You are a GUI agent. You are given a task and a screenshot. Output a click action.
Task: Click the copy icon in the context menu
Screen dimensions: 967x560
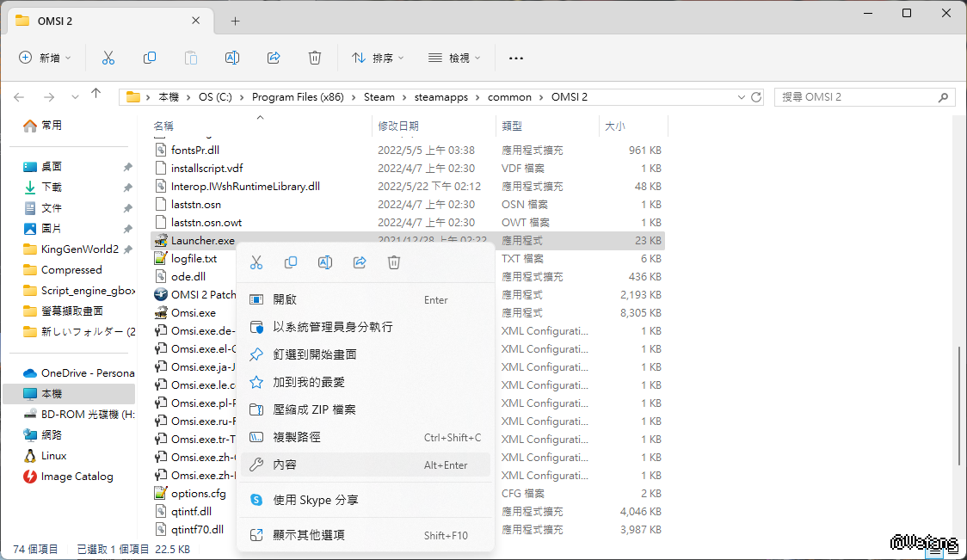[291, 262]
